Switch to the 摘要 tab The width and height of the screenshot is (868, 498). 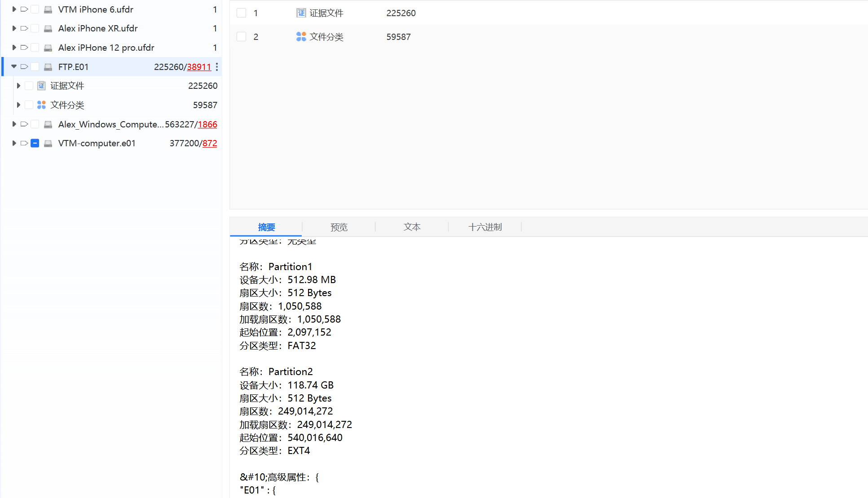[266, 227]
